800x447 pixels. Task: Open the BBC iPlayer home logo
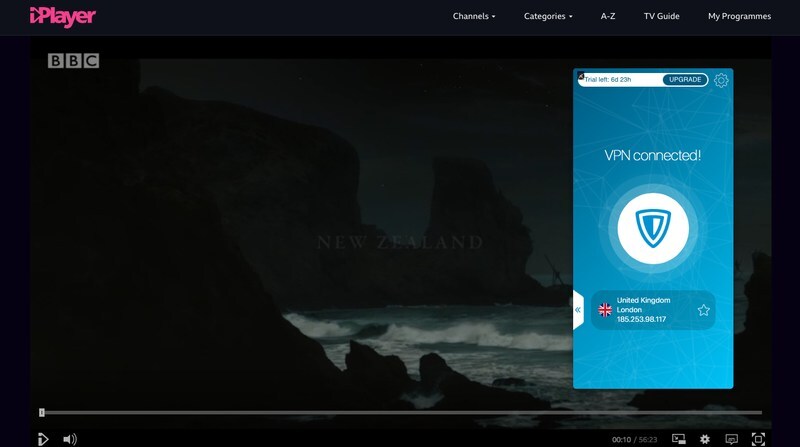click(x=62, y=17)
